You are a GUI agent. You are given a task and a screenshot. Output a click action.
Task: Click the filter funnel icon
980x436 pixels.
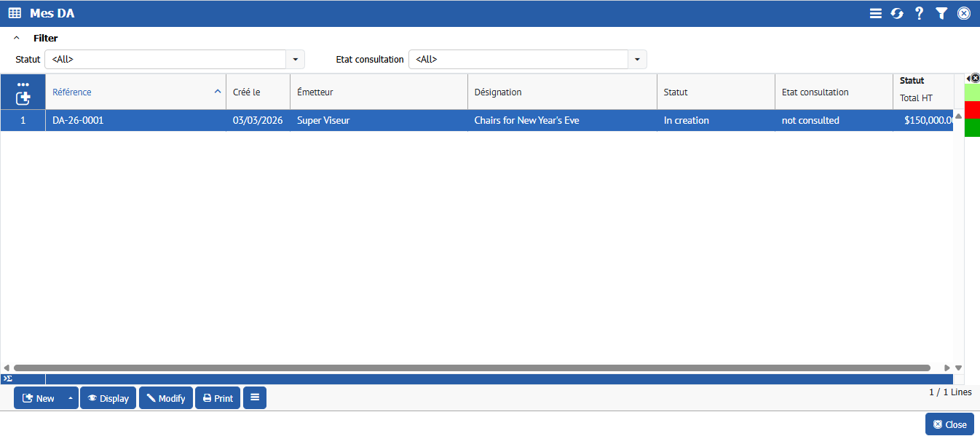tap(941, 13)
